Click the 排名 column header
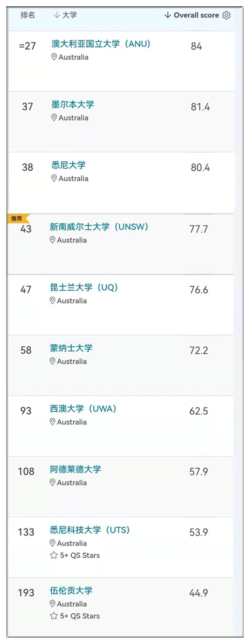The width and height of the screenshot is (250, 644). pos(28,15)
